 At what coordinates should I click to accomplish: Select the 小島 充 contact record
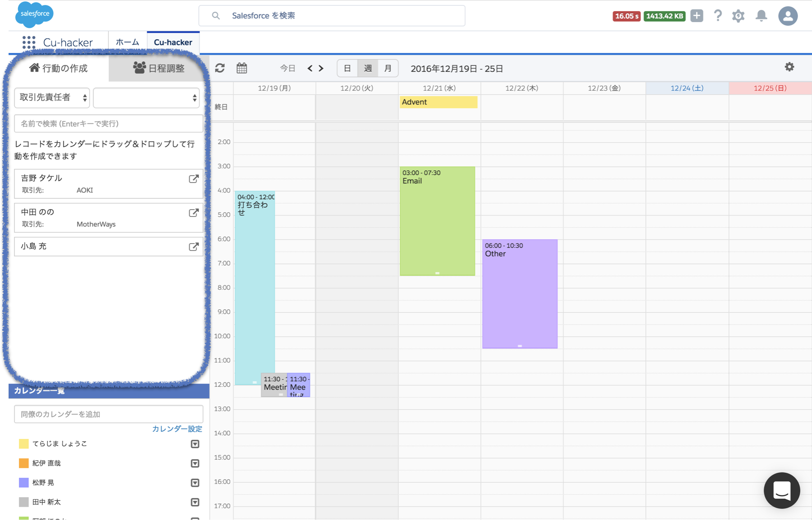pyautogui.click(x=109, y=247)
